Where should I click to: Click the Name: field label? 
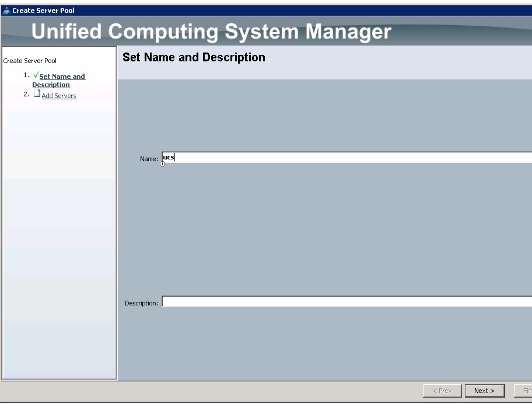[x=149, y=159]
